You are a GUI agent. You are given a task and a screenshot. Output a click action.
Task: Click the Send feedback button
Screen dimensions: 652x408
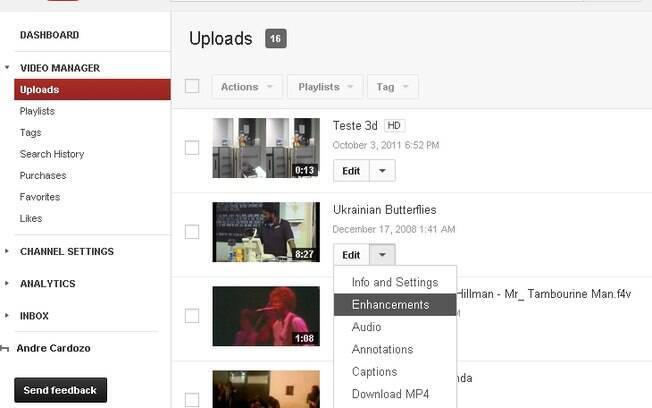click(x=60, y=390)
